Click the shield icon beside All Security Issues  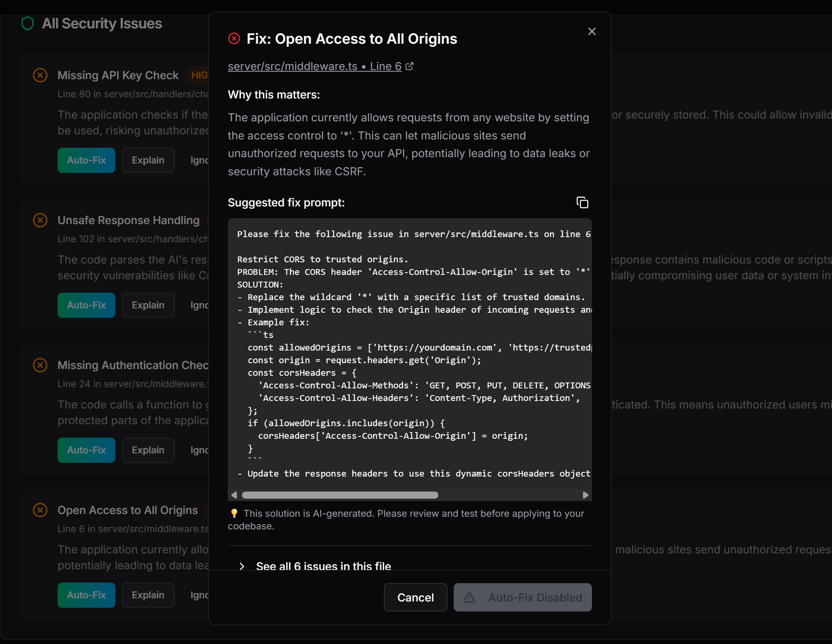click(x=28, y=23)
